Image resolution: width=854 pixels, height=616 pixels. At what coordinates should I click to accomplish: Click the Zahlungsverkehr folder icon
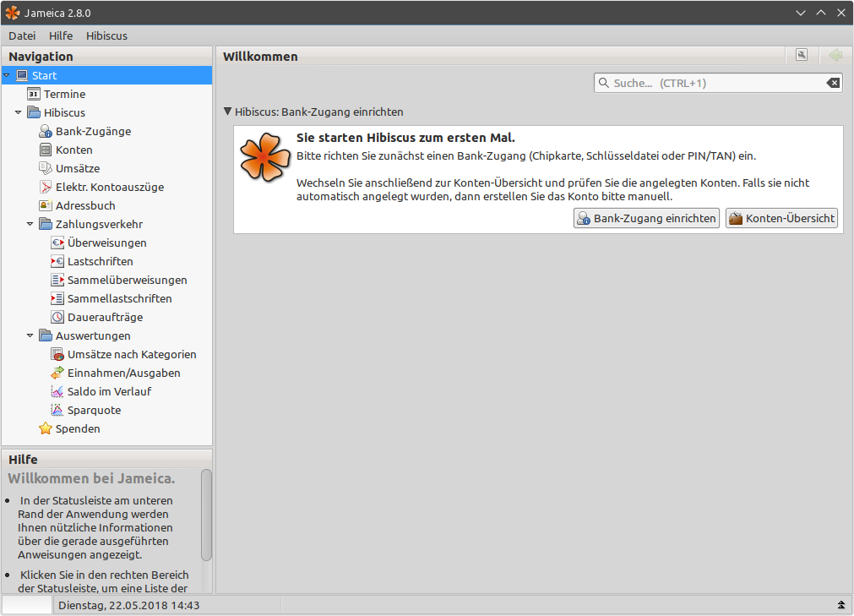[x=46, y=224]
